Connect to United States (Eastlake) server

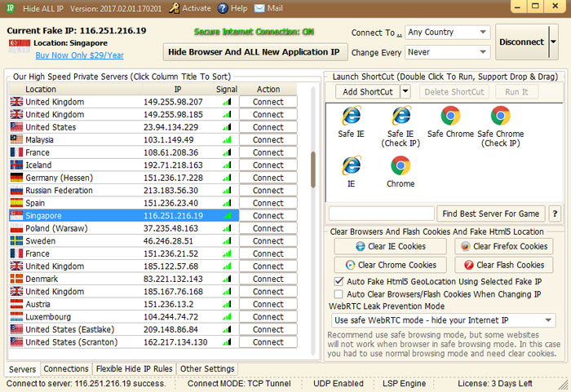(x=268, y=329)
